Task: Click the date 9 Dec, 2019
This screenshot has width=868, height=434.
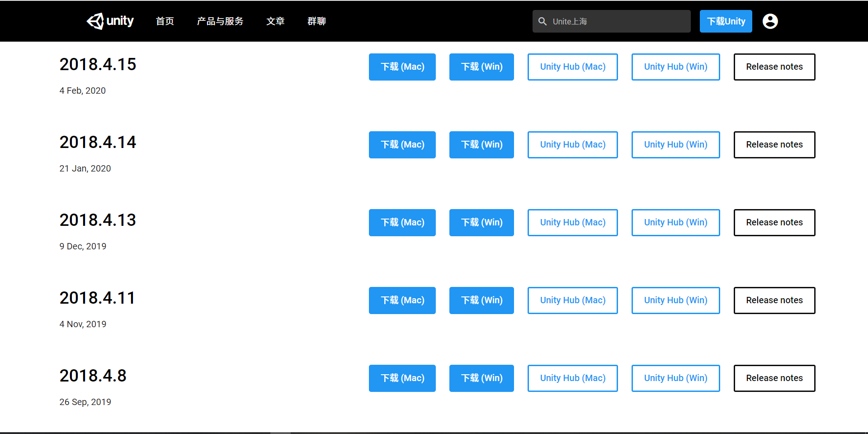Action: tap(83, 246)
